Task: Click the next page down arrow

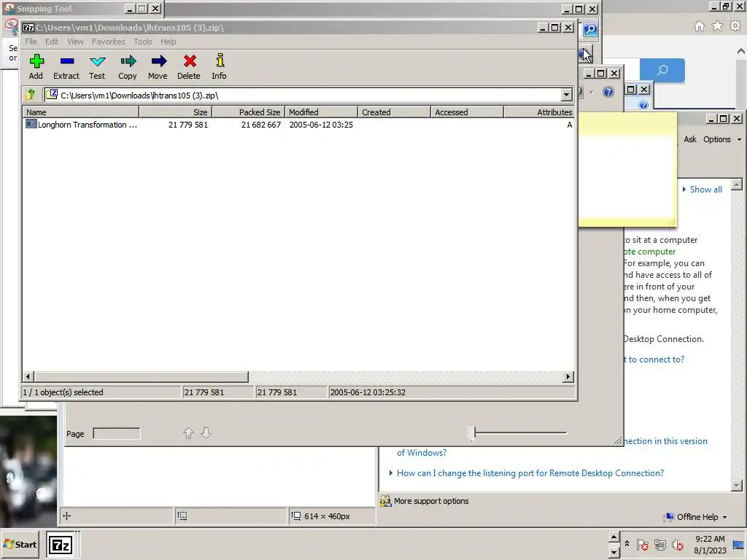Action: [206, 433]
